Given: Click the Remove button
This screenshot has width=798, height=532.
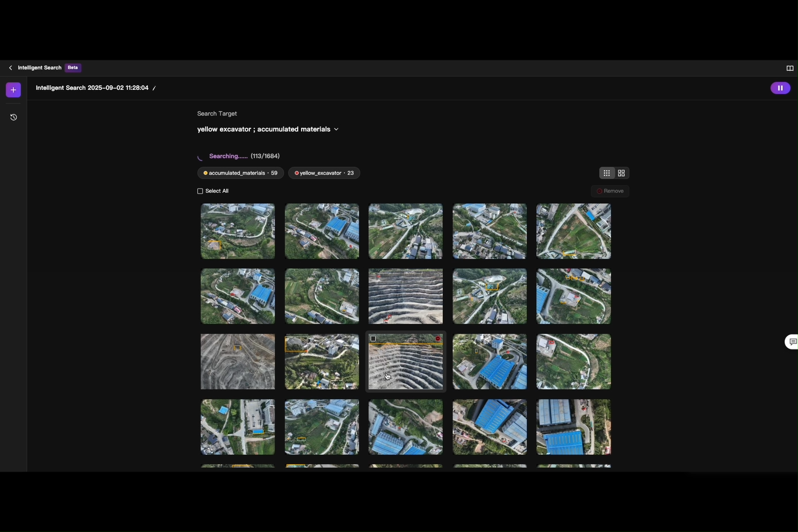Looking at the screenshot, I should (x=610, y=191).
